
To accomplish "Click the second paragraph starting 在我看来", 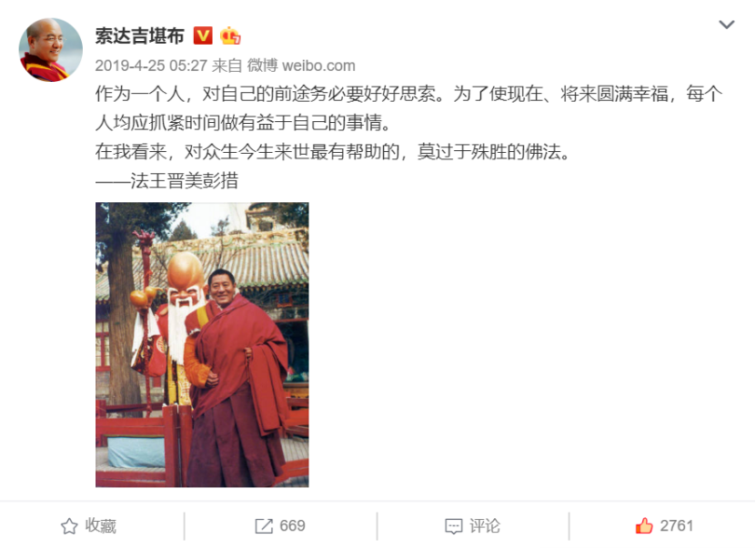I will pyautogui.click(x=333, y=152).
